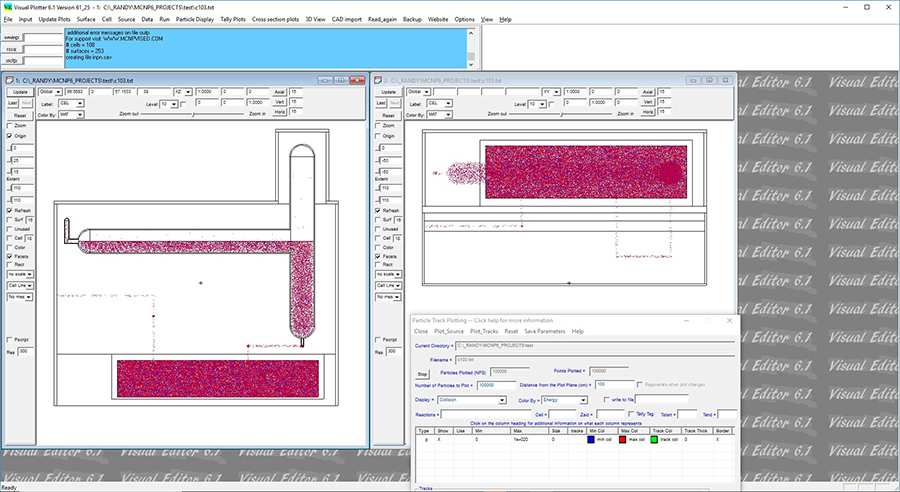This screenshot has height=492, width=900.
Task: Click the Min Col column heading
Action: pos(601,431)
